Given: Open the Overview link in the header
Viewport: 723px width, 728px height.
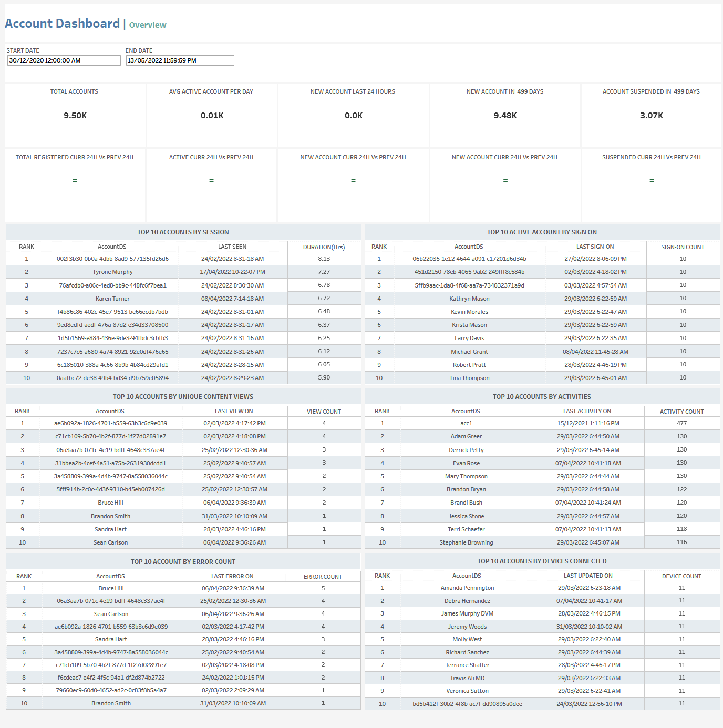Looking at the screenshot, I should [x=148, y=25].
